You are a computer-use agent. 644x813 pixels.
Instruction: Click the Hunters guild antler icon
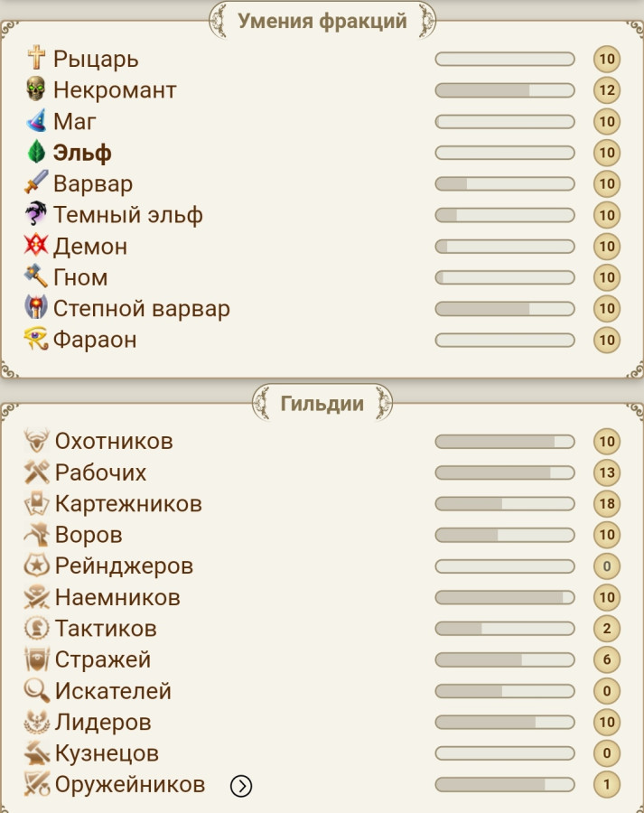36,441
